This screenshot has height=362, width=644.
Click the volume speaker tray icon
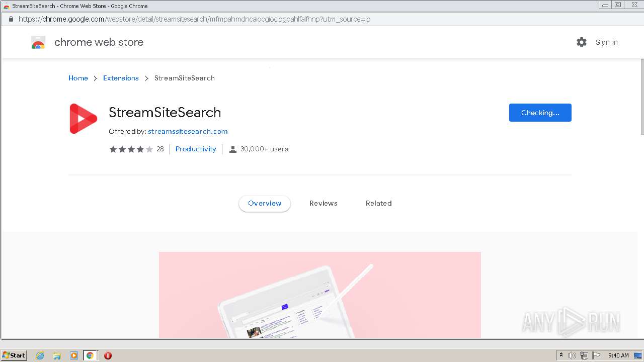click(572, 355)
